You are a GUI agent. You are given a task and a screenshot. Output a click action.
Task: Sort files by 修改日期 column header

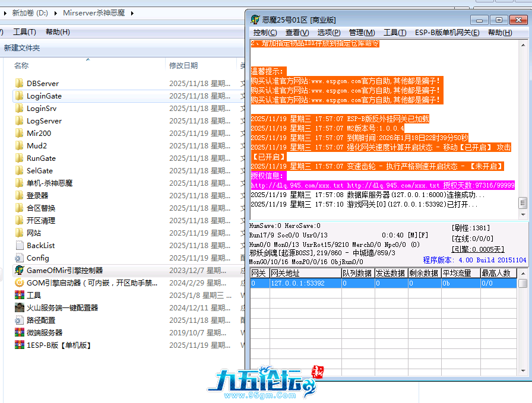(x=183, y=65)
